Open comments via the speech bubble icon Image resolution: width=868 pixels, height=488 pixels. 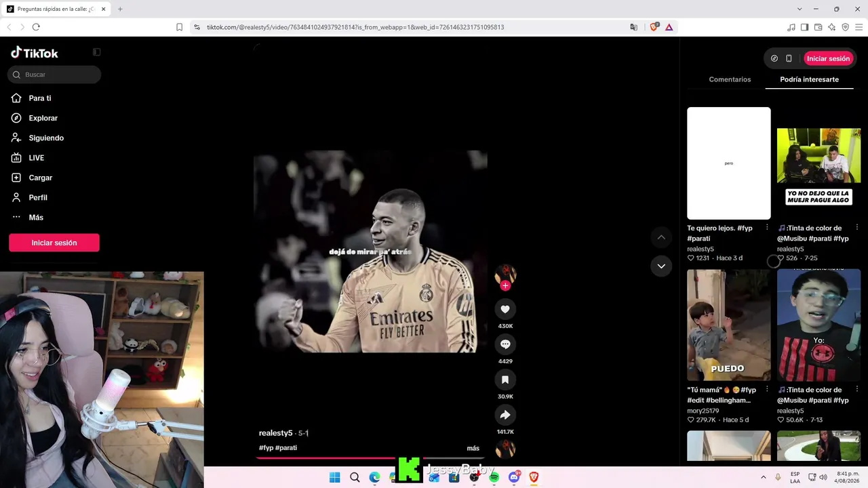pyautogui.click(x=505, y=344)
